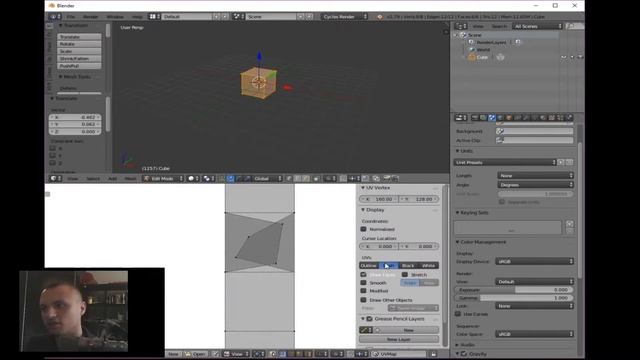The image size is (640, 360).
Task: Open the Mesh menu in 3D view header
Action: pyautogui.click(x=130, y=178)
